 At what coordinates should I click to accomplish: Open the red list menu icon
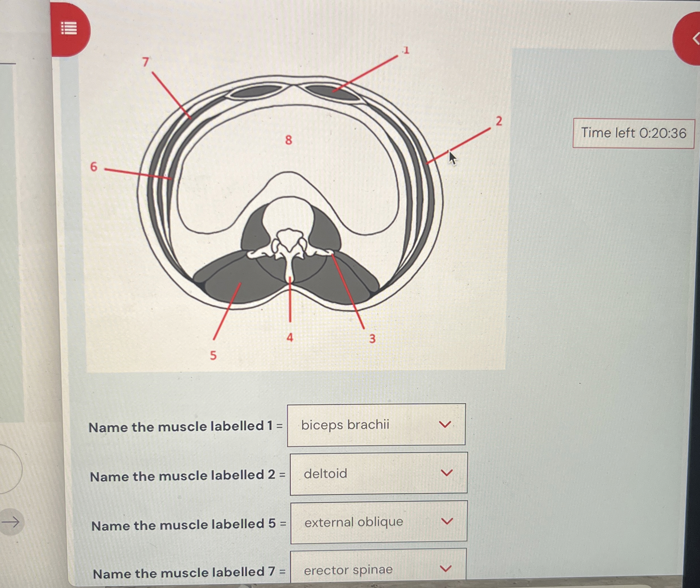[x=69, y=29]
